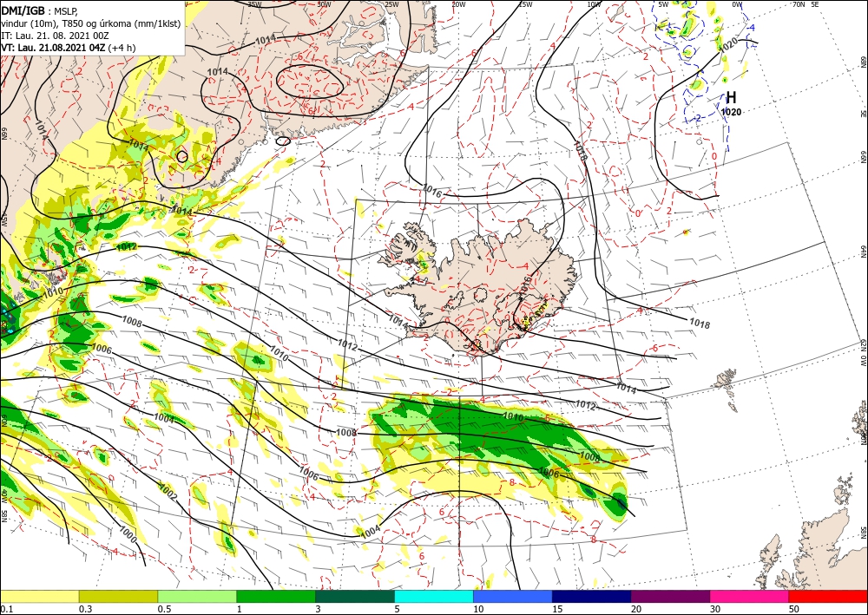The height and width of the screenshot is (615, 868).
Task: Click the '0.1' legend scale value
Action: (x=5, y=609)
